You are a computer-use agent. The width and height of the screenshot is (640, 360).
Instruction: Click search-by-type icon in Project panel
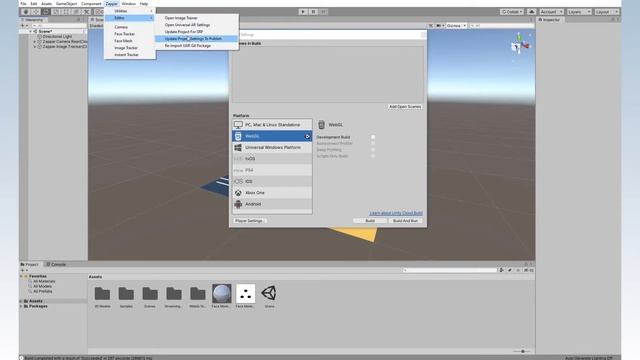coord(502,270)
